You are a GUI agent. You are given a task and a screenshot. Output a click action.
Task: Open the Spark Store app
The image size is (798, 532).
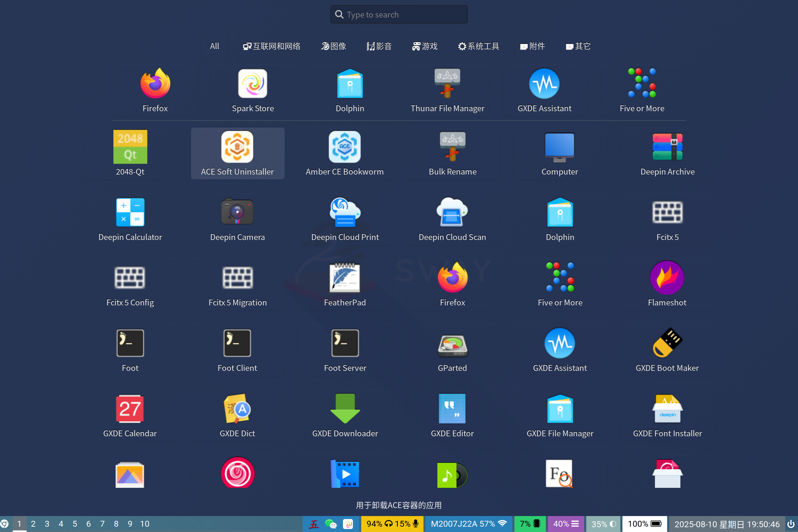(x=253, y=90)
